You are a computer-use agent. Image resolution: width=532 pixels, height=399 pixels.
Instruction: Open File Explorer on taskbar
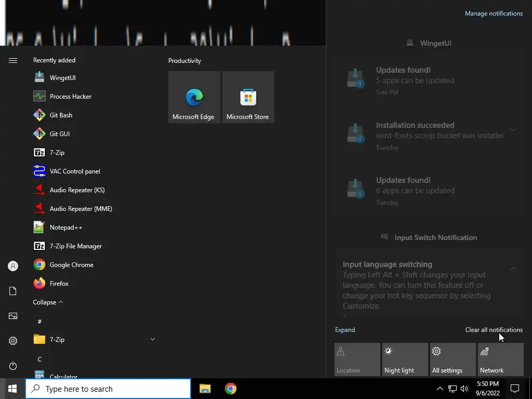(x=205, y=389)
